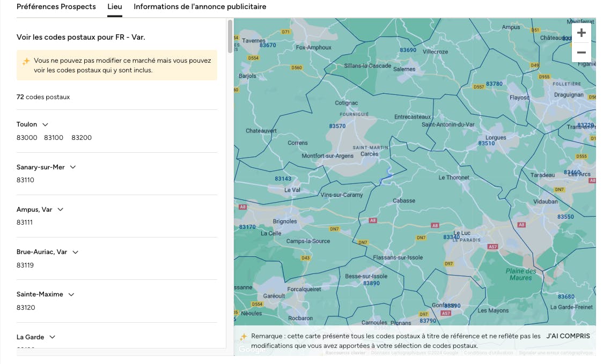Click the Cabasse label on map

point(404,200)
